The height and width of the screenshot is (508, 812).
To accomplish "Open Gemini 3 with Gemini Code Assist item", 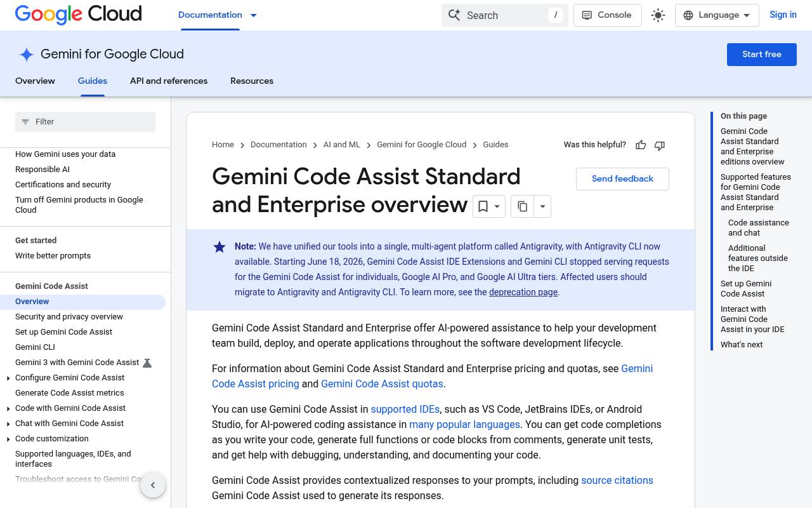I will pyautogui.click(x=77, y=363).
